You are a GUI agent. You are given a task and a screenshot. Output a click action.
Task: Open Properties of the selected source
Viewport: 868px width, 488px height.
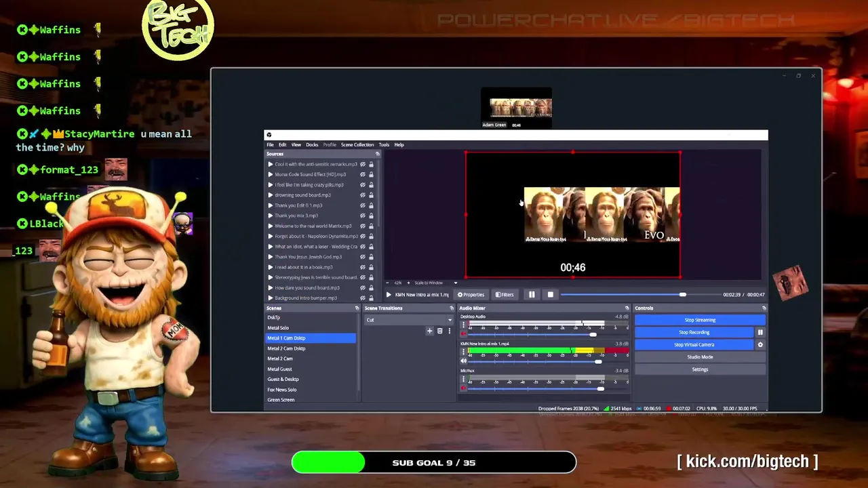(471, 295)
